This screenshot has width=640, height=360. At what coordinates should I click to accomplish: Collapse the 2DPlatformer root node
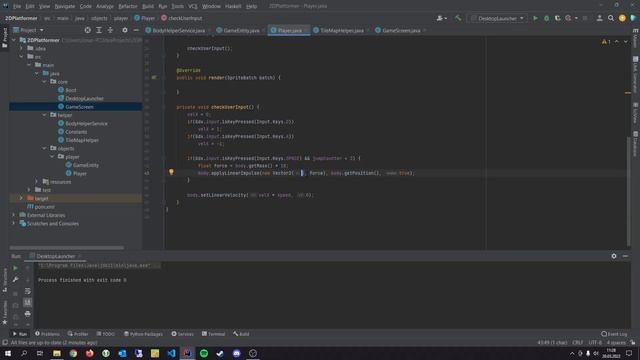[x=14, y=40]
